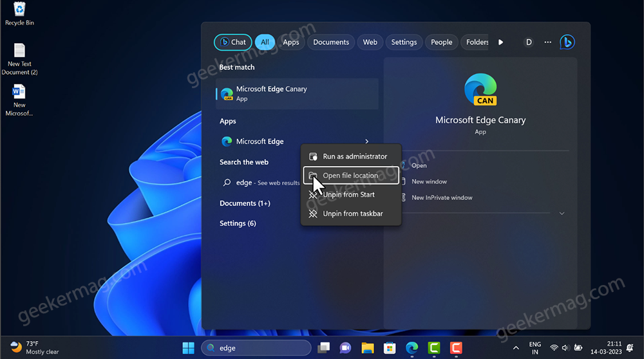Viewport: 644px width, 359px height.
Task: Expand the Documents (1+) results
Action: click(x=245, y=203)
